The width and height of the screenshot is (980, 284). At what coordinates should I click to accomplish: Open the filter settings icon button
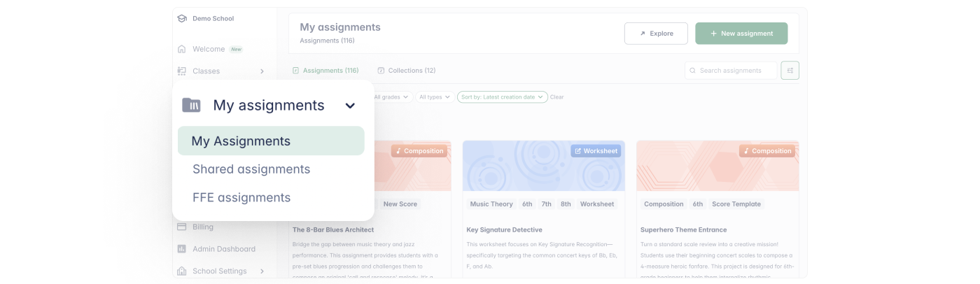point(790,71)
